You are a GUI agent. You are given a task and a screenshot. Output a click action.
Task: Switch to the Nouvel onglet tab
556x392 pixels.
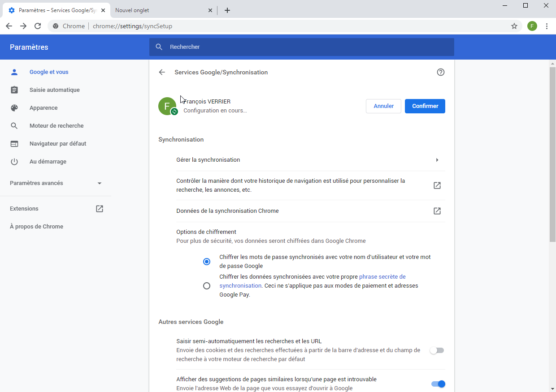(132, 10)
